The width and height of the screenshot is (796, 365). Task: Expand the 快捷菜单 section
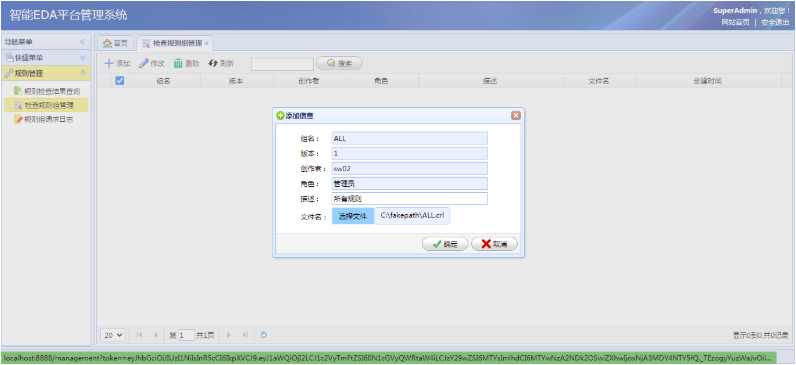click(83, 57)
